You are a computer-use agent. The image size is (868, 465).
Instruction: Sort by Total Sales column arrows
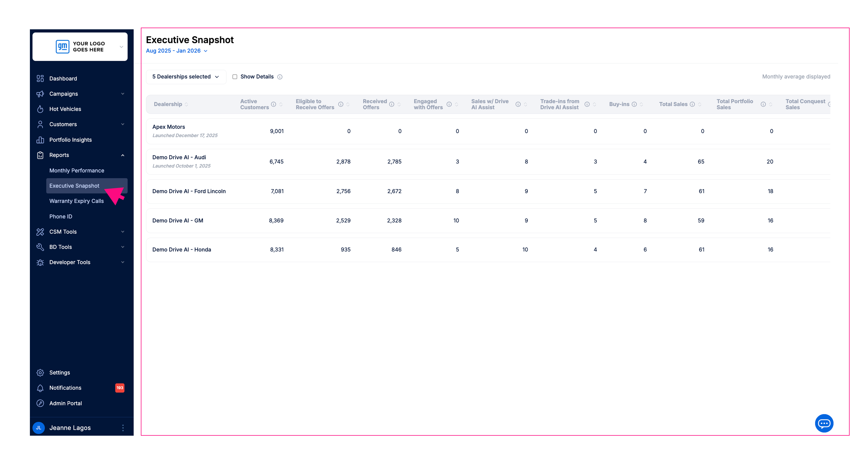point(700,104)
